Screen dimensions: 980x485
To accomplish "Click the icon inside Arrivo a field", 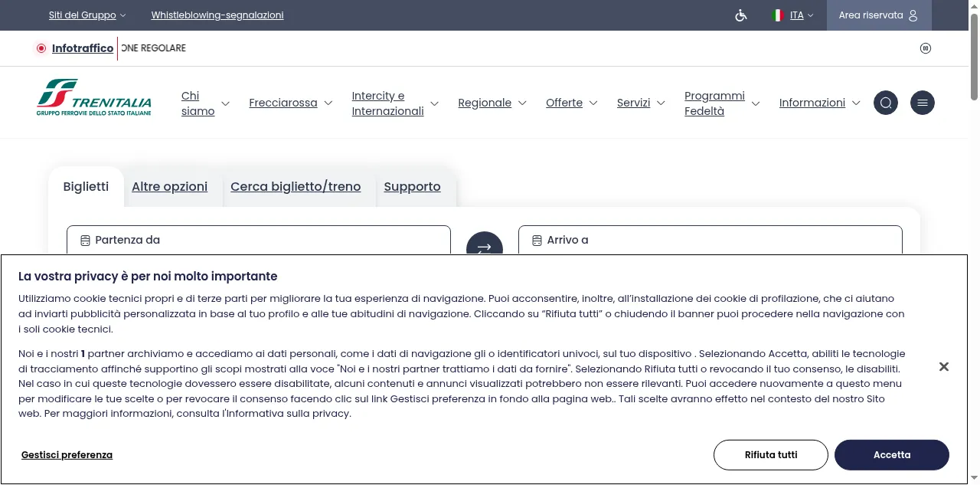I will [x=537, y=240].
